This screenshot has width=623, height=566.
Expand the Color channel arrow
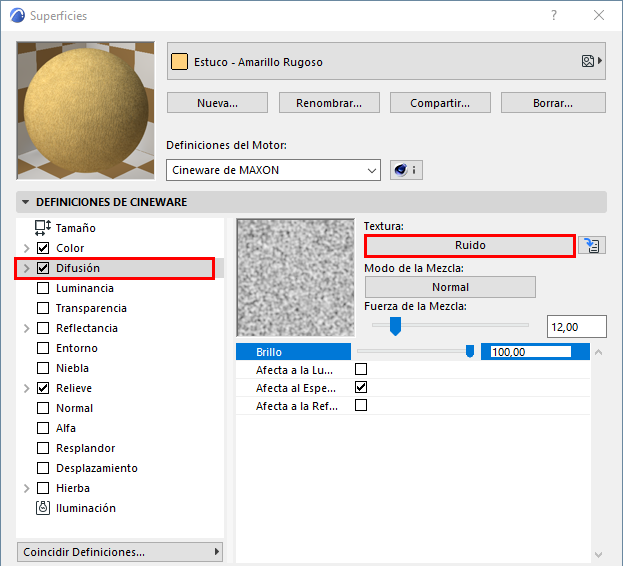(x=27, y=248)
